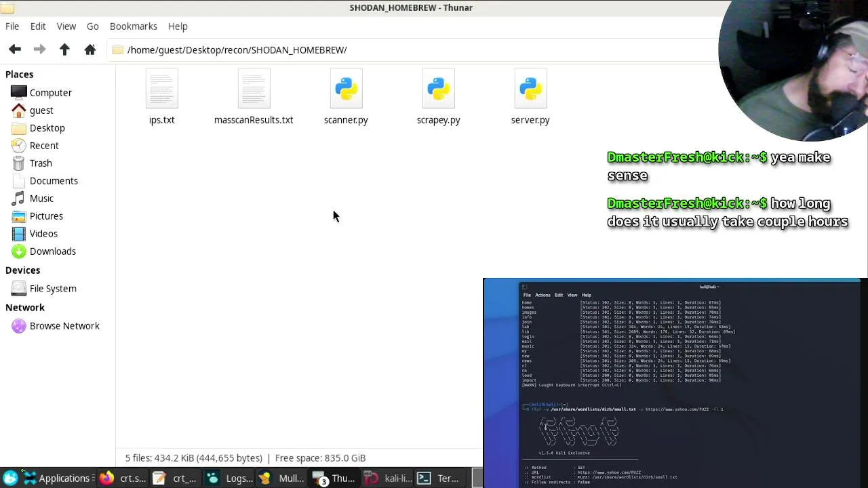Open the Help menu
Viewport: 868px width, 488px height.
pos(178,26)
